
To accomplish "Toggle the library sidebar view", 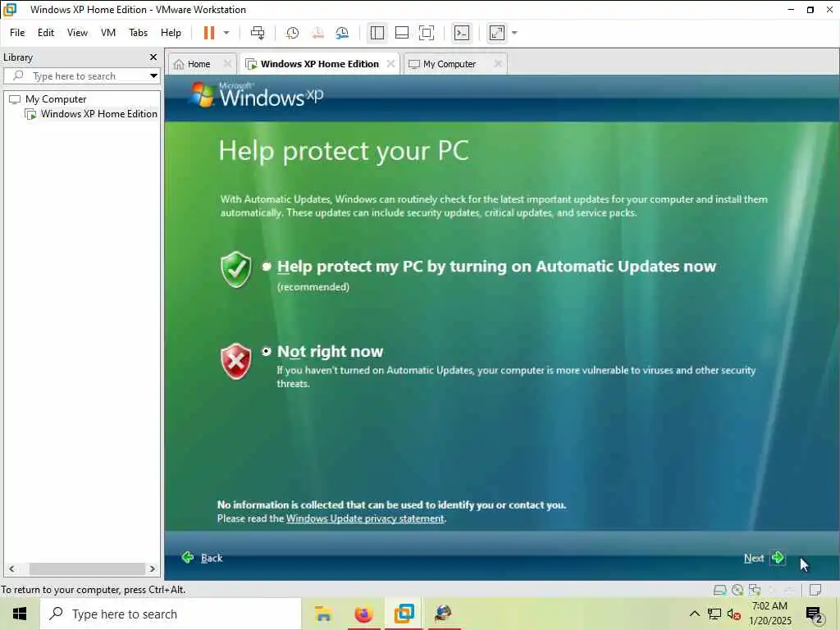I will click(x=377, y=33).
